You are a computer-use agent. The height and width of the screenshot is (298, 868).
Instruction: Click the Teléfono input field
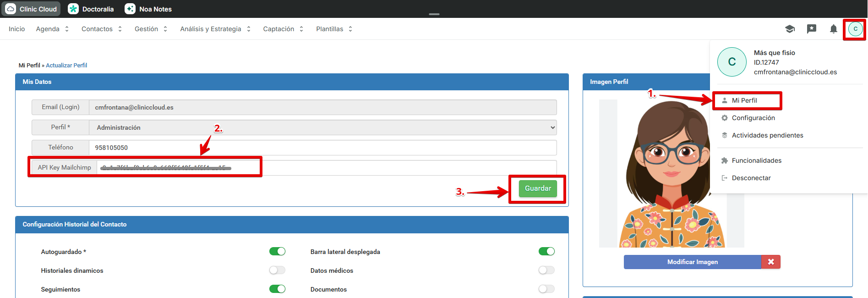(322, 148)
